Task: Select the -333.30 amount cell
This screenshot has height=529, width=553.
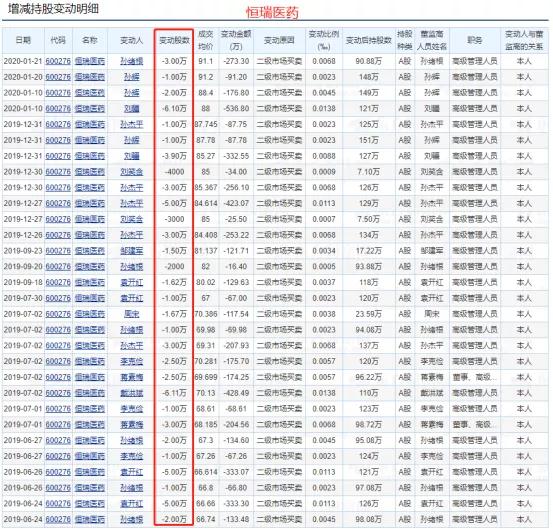Action: coord(236,504)
